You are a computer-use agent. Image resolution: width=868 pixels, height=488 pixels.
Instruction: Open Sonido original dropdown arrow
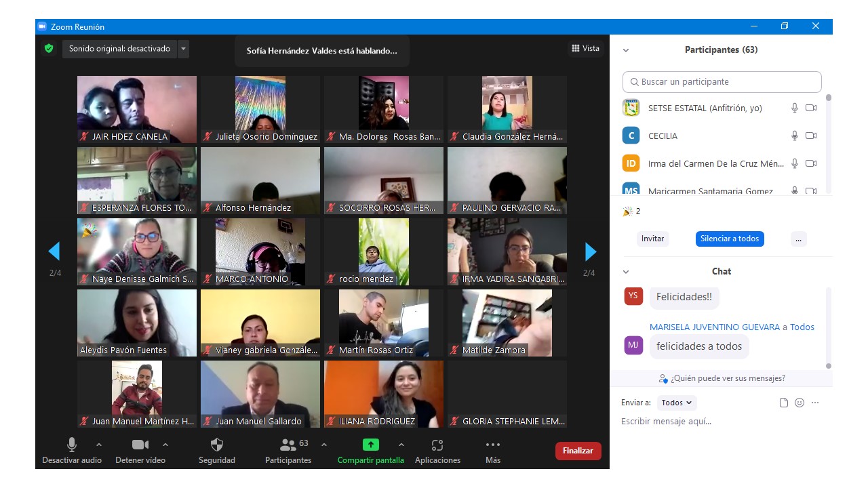click(183, 49)
